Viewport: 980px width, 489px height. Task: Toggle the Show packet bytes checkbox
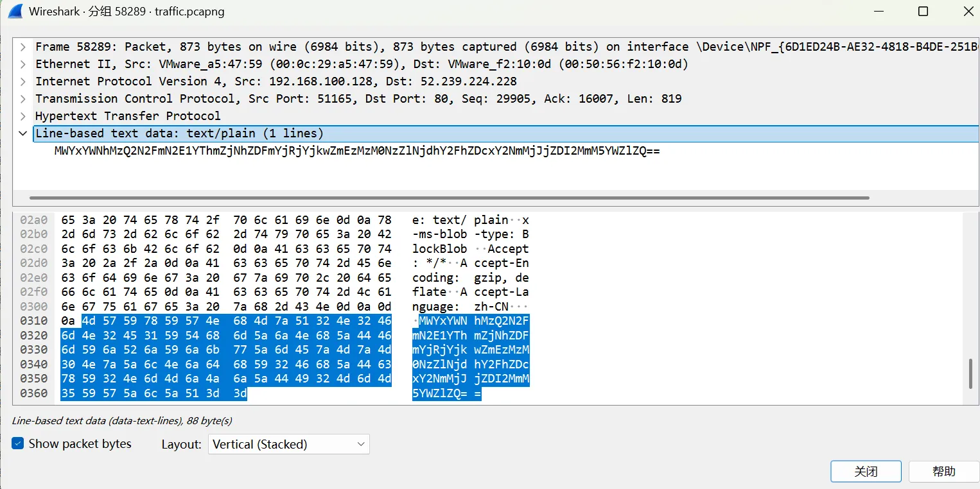click(18, 443)
